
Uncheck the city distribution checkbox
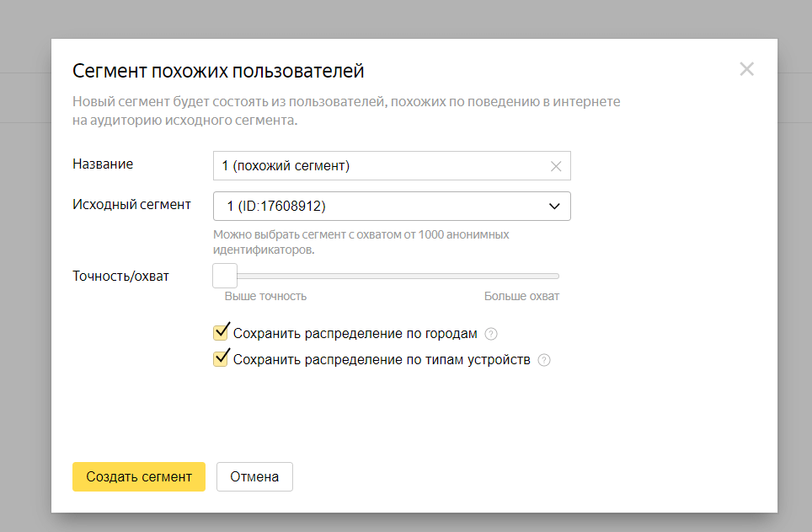point(222,332)
